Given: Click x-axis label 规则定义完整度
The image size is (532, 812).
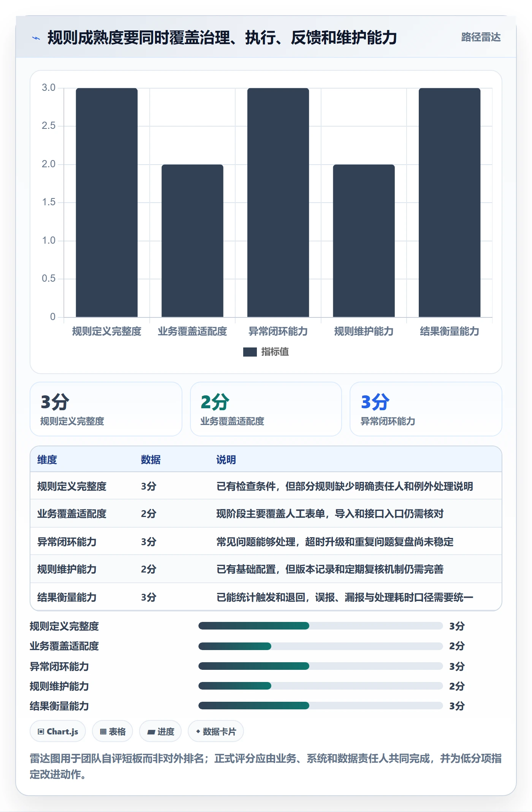Looking at the screenshot, I should pos(107,331).
